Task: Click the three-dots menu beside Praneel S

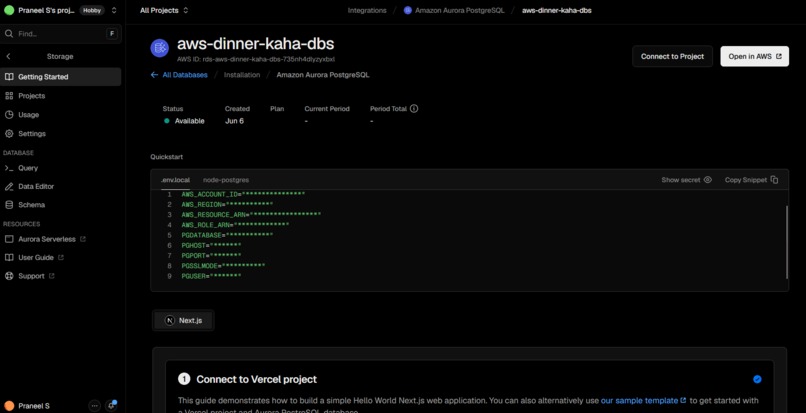Action: (x=94, y=406)
